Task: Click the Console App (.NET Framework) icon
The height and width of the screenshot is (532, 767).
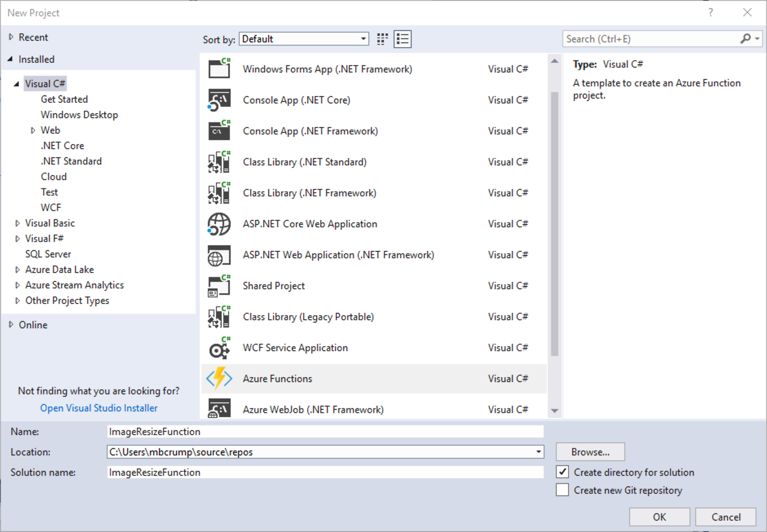Action: point(219,131)
